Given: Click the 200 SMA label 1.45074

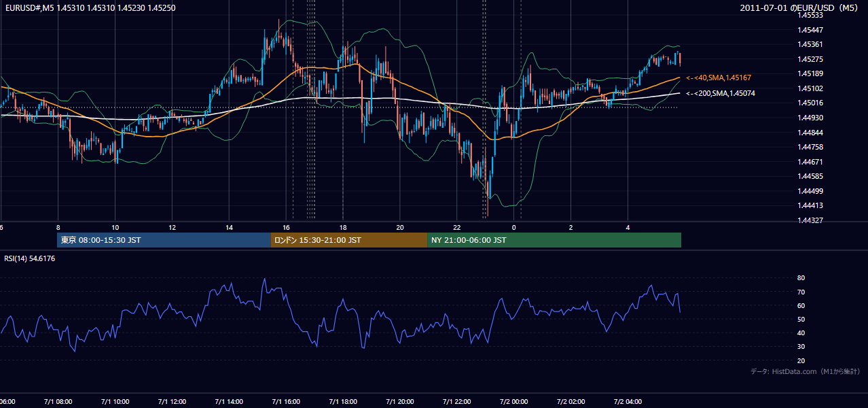Looking at the screenshot, I should click(x=721, y=93).
